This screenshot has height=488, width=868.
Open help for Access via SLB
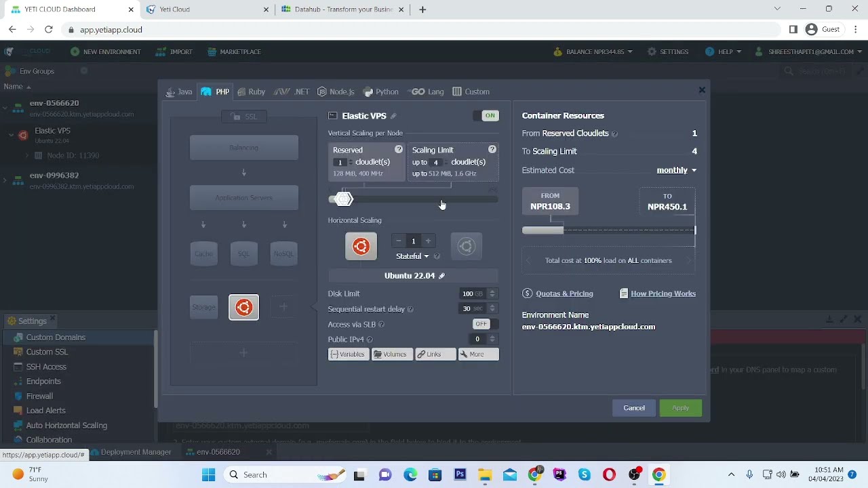pyautogui.click(x=381, y=325)
